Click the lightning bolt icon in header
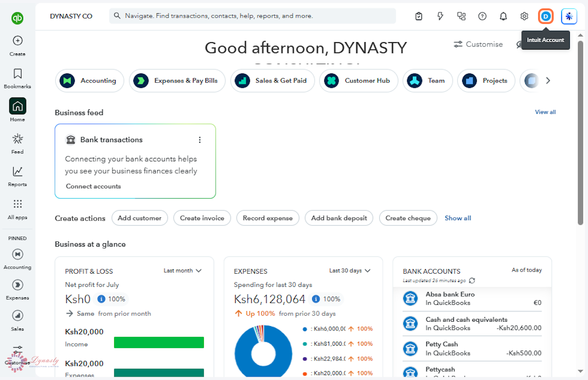This screenshot has height=380, width=588. tap(440, 16)
